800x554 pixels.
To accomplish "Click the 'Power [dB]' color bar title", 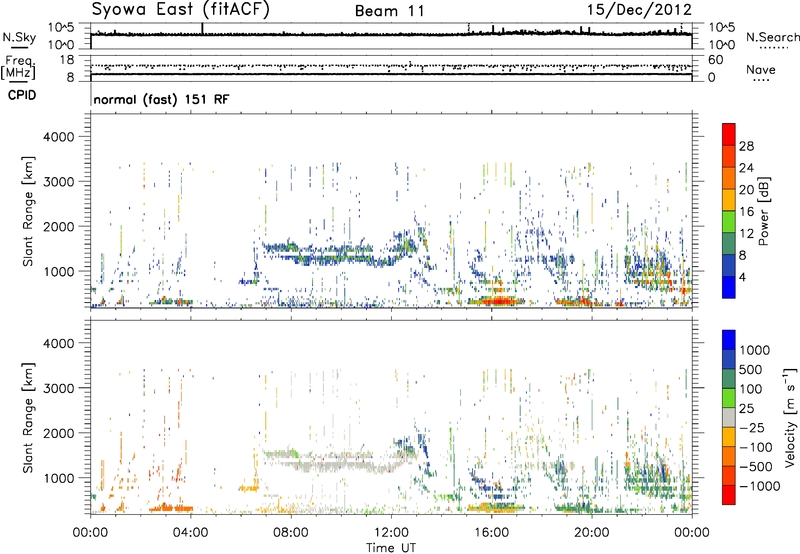I will (763, 211).
